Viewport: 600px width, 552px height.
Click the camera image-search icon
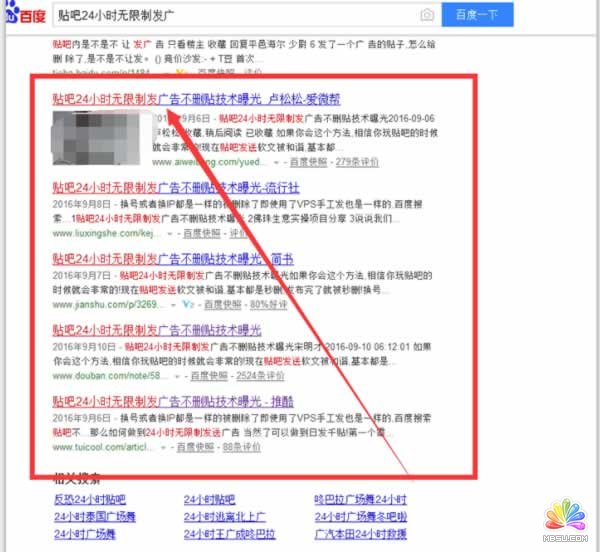pos(427,15)
